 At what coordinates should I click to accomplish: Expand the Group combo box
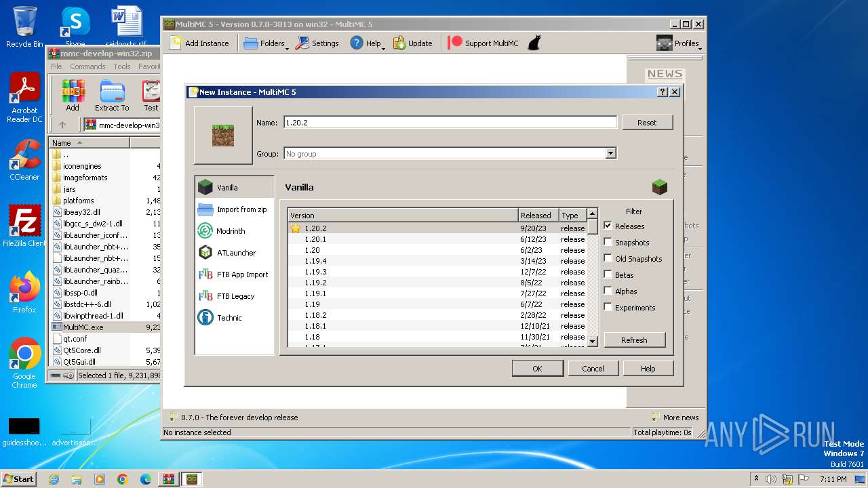point(610,154)
